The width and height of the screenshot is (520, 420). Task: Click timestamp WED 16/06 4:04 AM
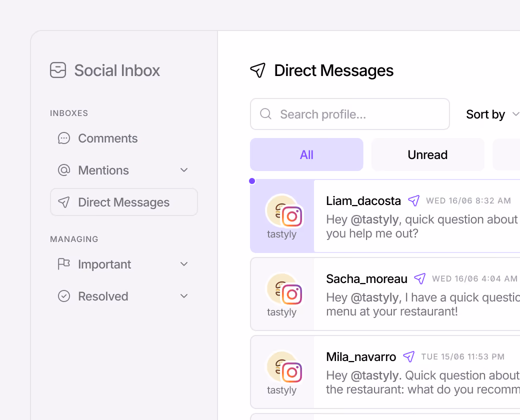[x=474, y=278]
